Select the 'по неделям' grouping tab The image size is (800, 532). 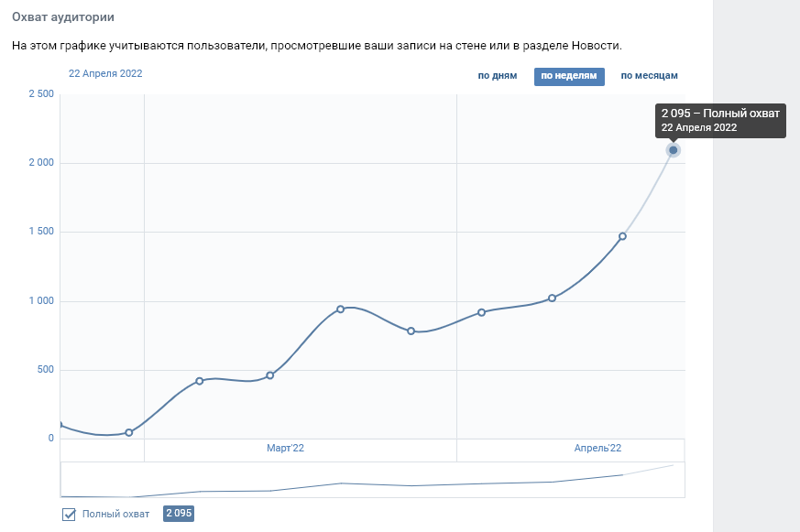coord(569,76)
